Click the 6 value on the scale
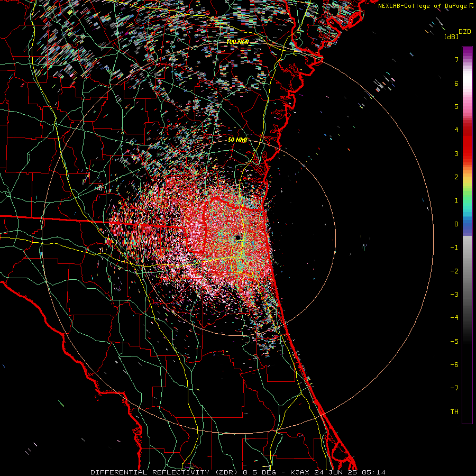Image resolution: width=476 pixels, height=476 pixels. pyautogui.click(x=456, y=83)
